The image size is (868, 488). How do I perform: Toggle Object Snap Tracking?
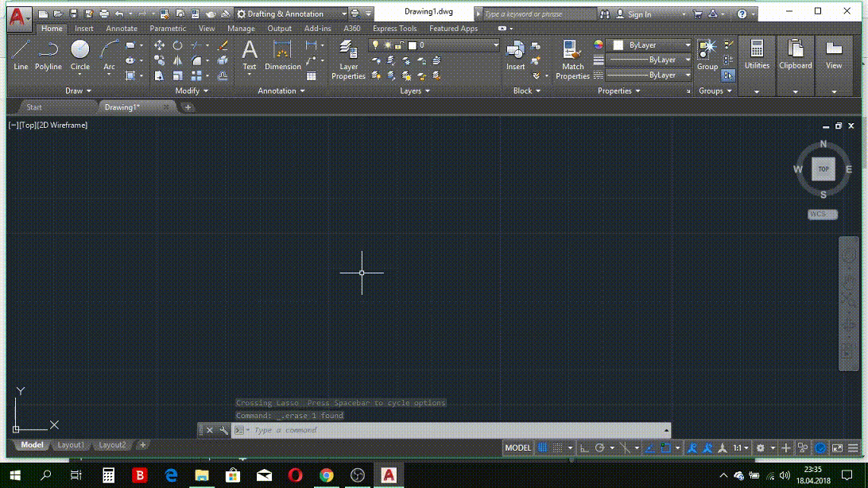pyautogui.click(x=650, y=447)
